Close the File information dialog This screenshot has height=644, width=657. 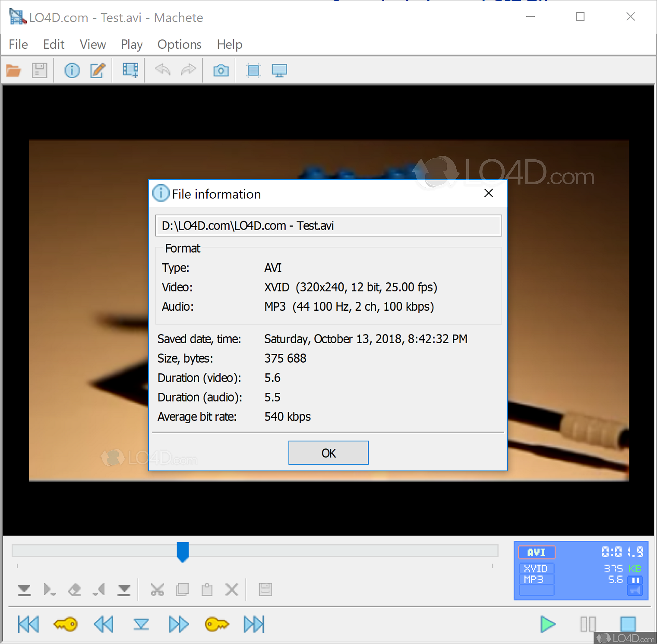click(x=488, y=193)
